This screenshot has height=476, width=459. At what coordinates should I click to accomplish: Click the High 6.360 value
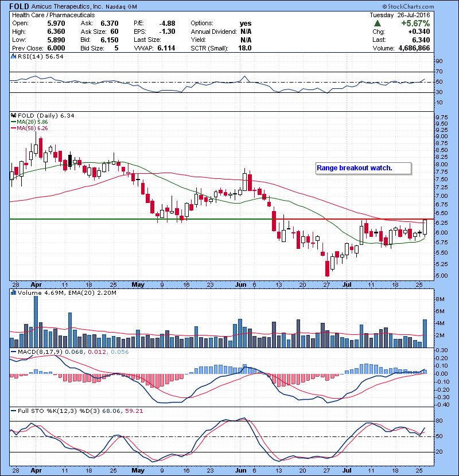click(x=56, y=32)
